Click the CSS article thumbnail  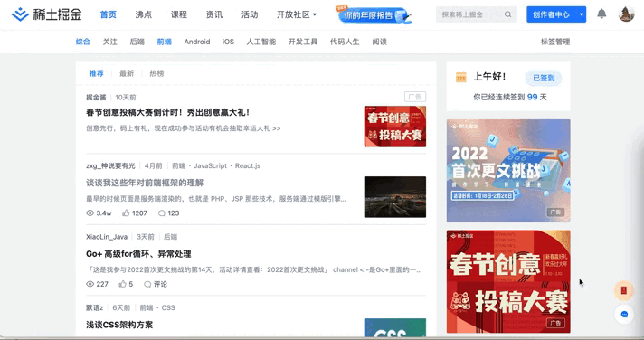395,327
